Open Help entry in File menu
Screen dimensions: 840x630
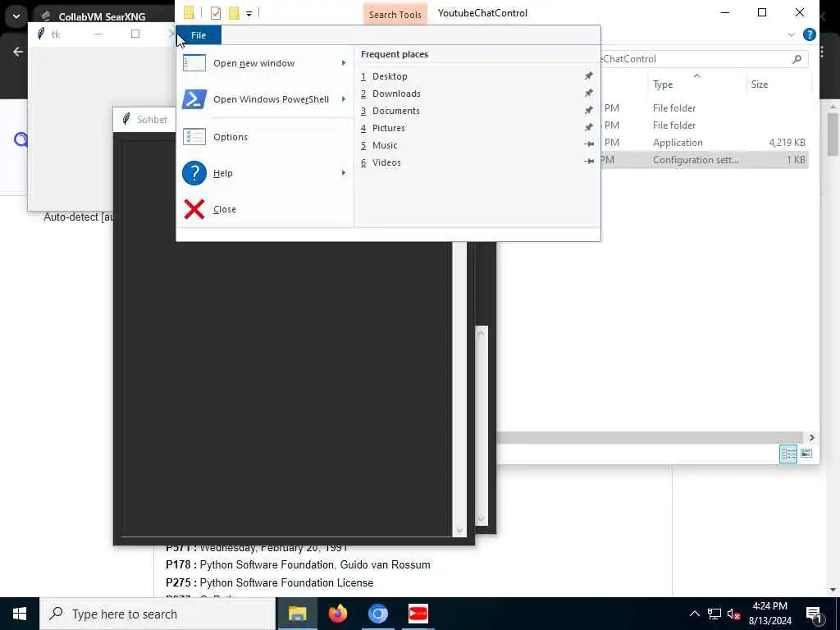coord(265,173)
